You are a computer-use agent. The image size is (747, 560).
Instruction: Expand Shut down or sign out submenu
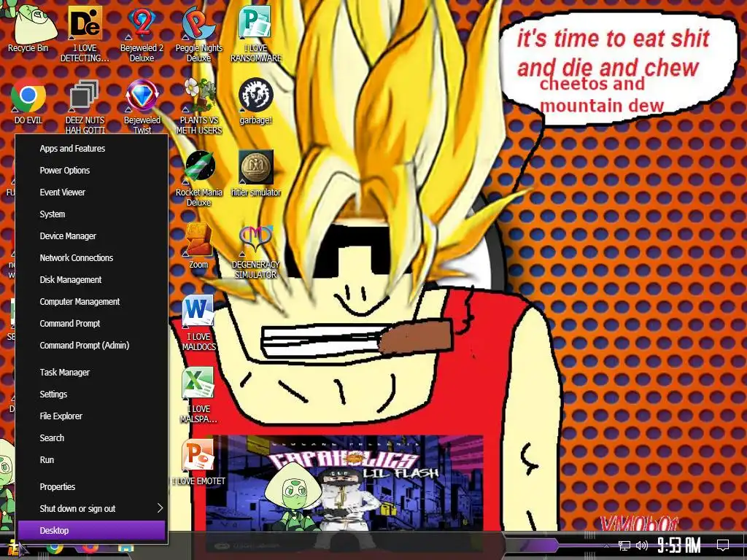(x=91, y=509)
